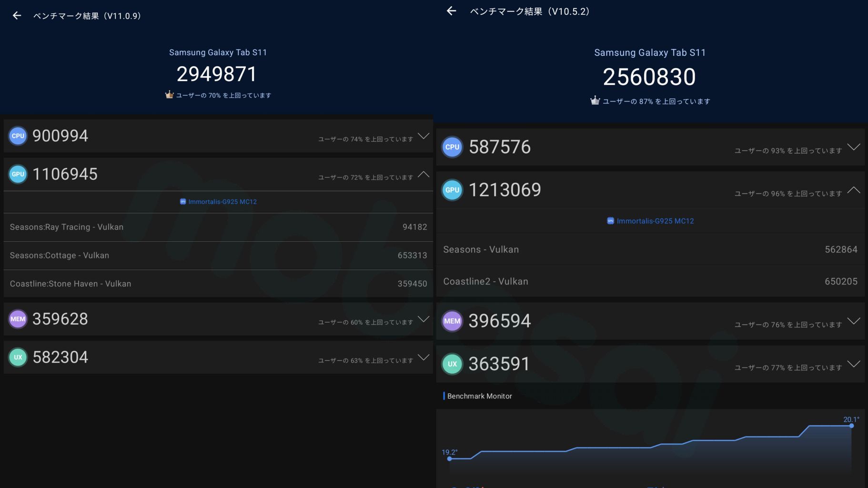The height and width of the screenshot is (488, 868).
Task: Select the Coastline2 - Vulkan result row
Action: click(650, 282)
